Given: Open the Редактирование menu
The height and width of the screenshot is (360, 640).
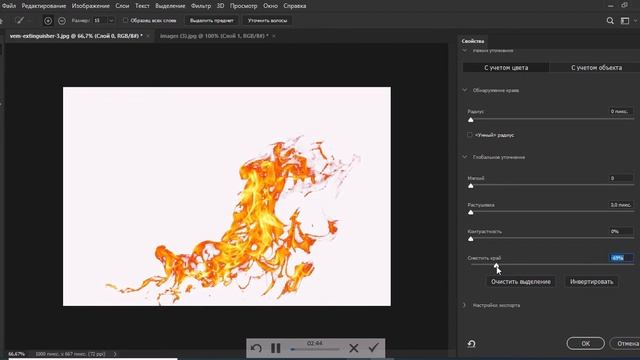Looking at the screenshot, I should [x=44, y=6].
